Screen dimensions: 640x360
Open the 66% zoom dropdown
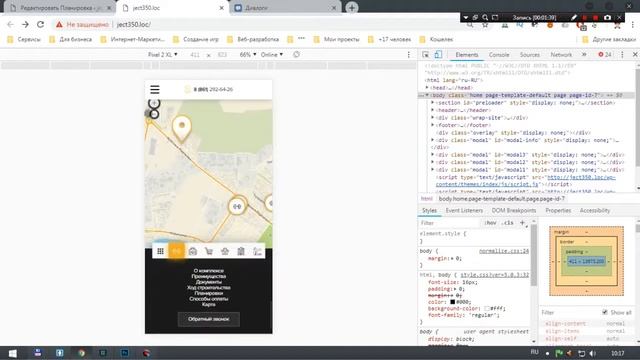[x=248, y=54]
